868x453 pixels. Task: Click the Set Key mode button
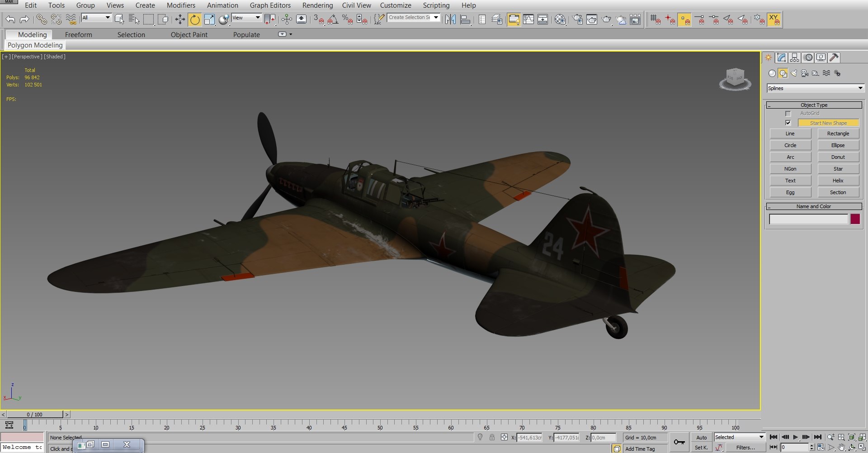[x=702, y=448]
